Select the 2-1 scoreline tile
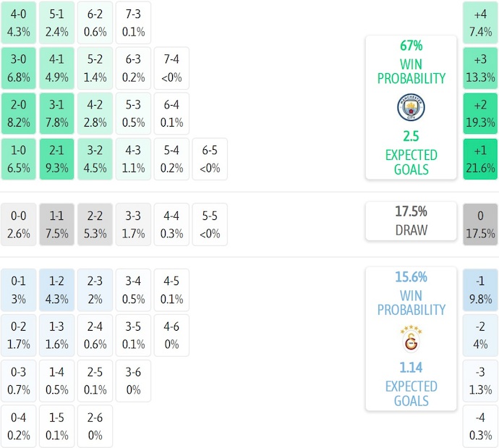The width and height of the screenshot is (499, 448). pyautogui.click(x=56, y=159)
